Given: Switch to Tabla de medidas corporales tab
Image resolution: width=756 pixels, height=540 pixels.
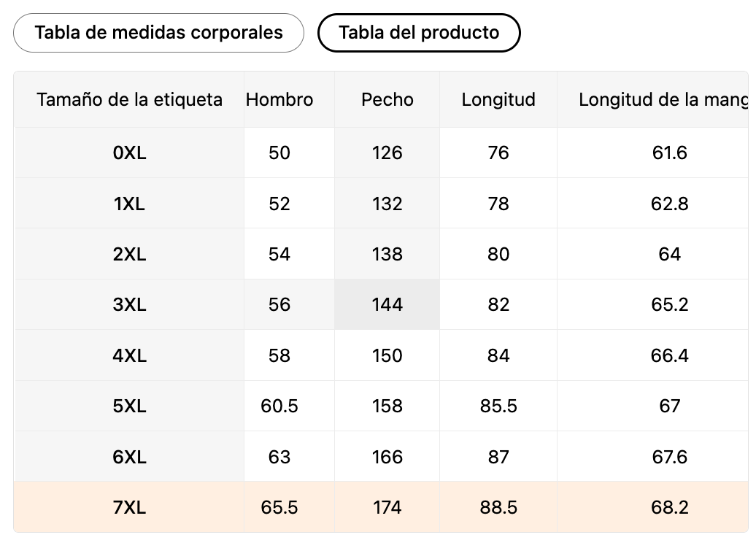Looking at the screenshot, I should click(158, 33).
